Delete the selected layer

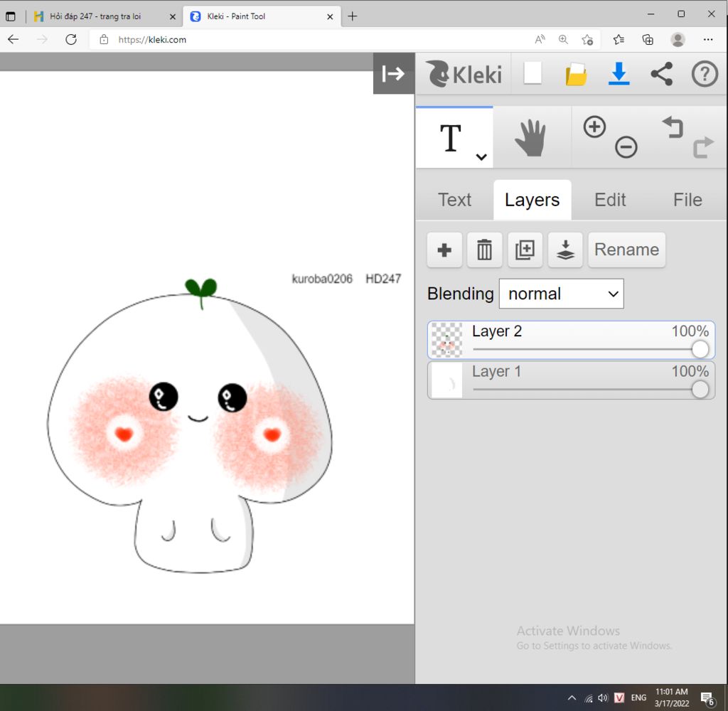pos(484,250)
